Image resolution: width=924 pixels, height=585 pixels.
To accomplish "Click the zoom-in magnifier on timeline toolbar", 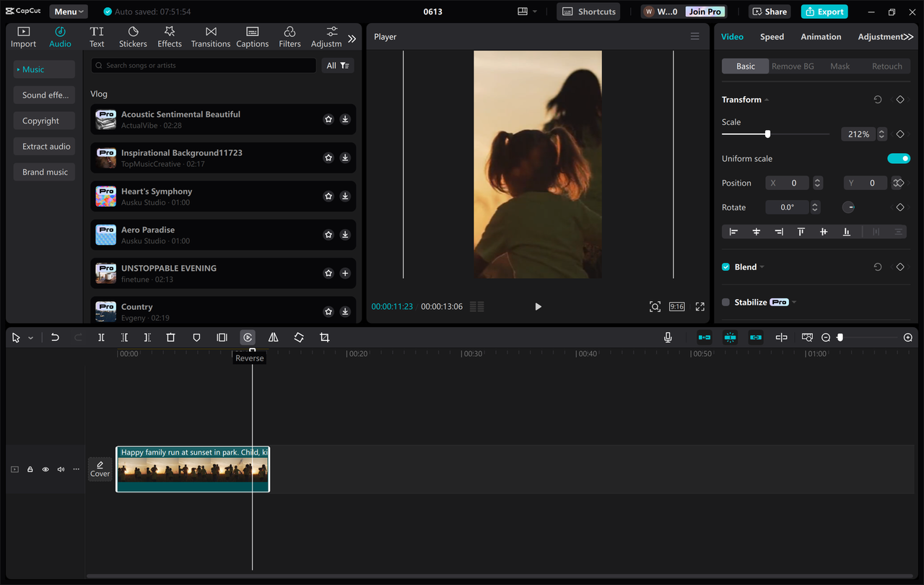I will point(908,337).
